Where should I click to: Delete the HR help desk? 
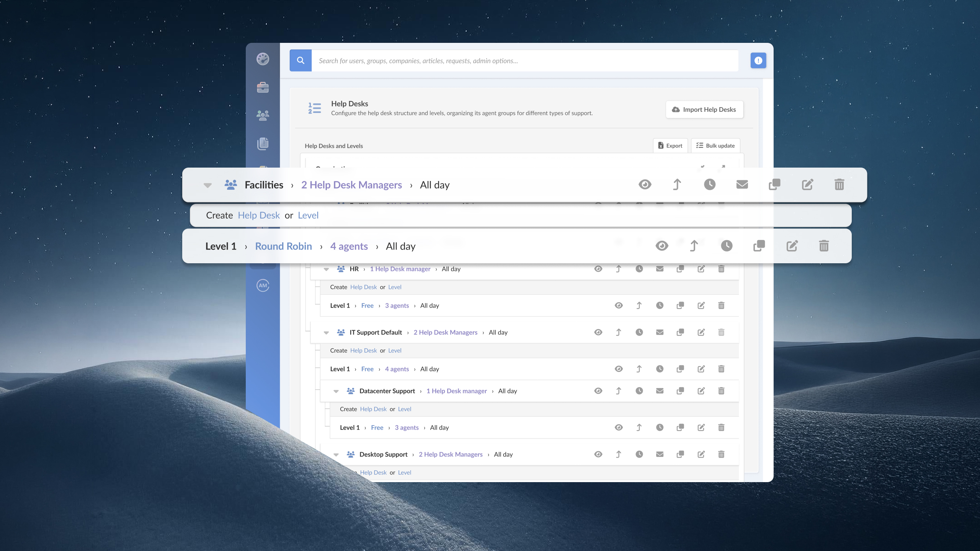coord(721,269)
